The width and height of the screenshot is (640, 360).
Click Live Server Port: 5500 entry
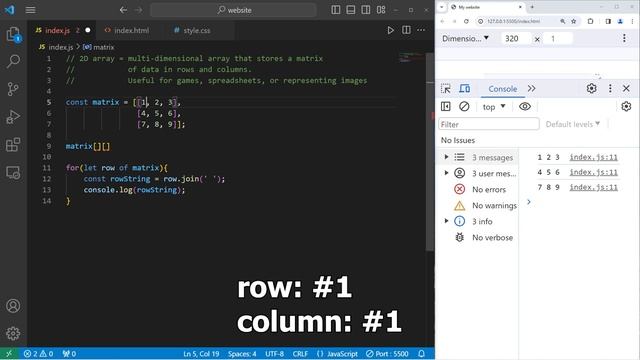tap(387, 353)
